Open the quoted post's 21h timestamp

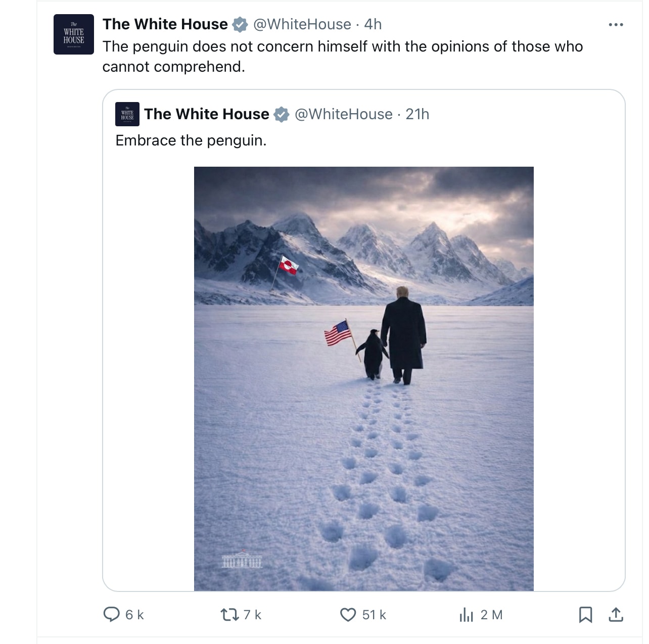click(418, 114)
